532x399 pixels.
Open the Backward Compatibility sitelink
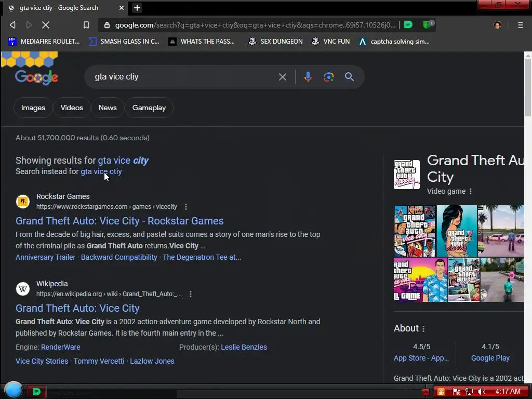[x=119, y=257]
